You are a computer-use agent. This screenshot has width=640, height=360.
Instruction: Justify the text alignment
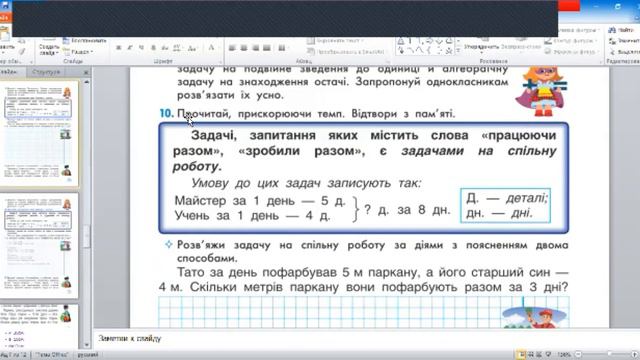267,48
